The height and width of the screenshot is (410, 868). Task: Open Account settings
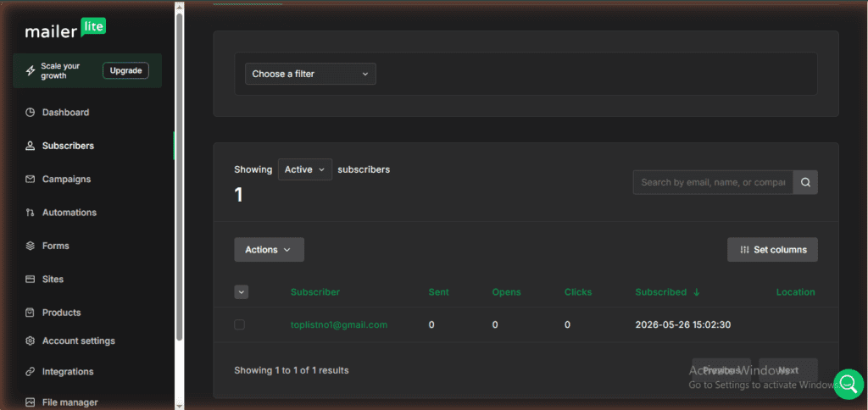coord(79,341)
